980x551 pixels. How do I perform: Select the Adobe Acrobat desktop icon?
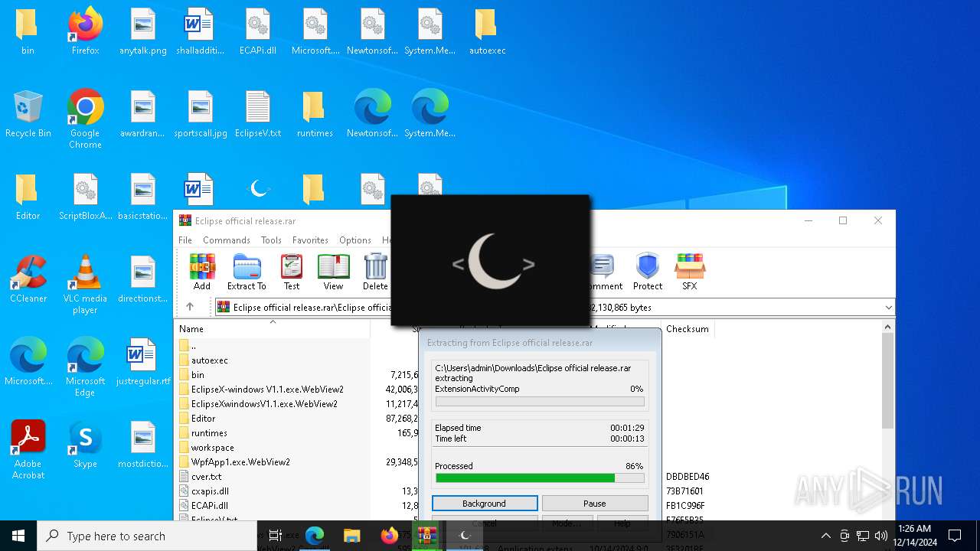[x=28, y=450]
